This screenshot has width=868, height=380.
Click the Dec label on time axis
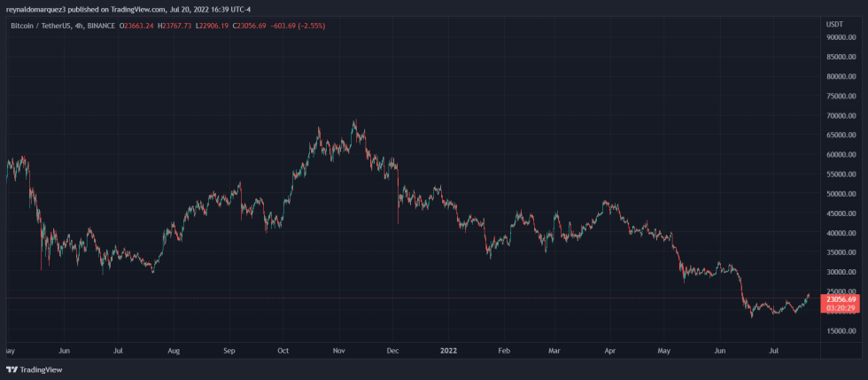[x=393, y=351]
